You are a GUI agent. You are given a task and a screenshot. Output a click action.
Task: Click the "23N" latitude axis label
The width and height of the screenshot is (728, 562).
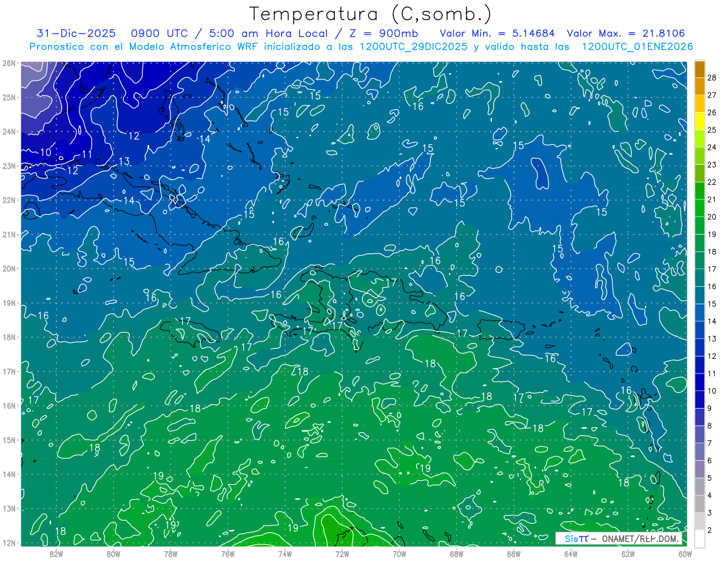[x=8, y=166]
